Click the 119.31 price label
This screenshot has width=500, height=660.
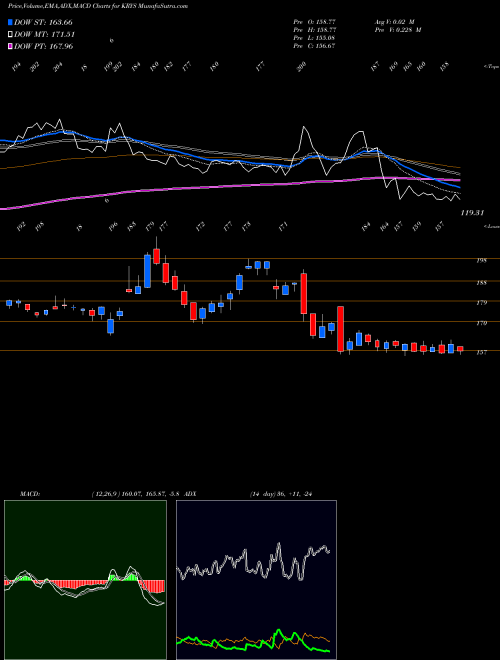point(472,213)
